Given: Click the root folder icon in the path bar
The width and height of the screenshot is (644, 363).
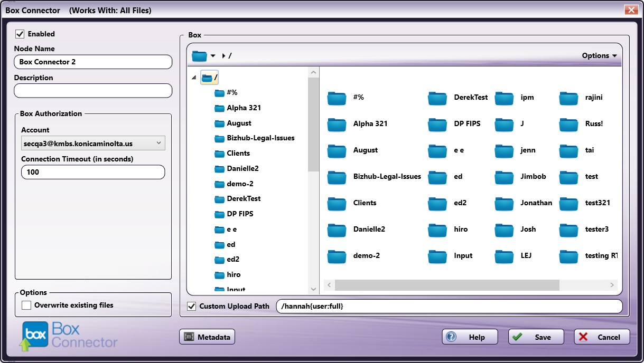Looking at the screenshot, I should 199,55.
